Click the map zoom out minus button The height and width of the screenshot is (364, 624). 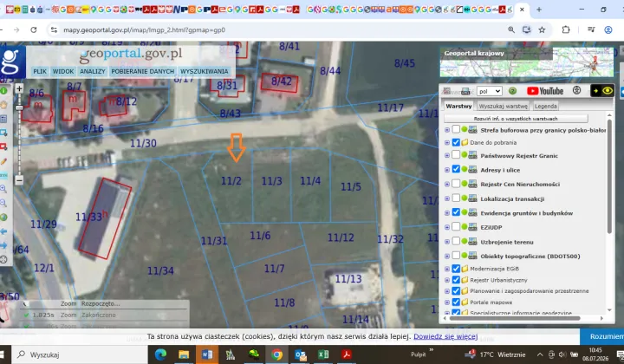[x=19, y=180]
